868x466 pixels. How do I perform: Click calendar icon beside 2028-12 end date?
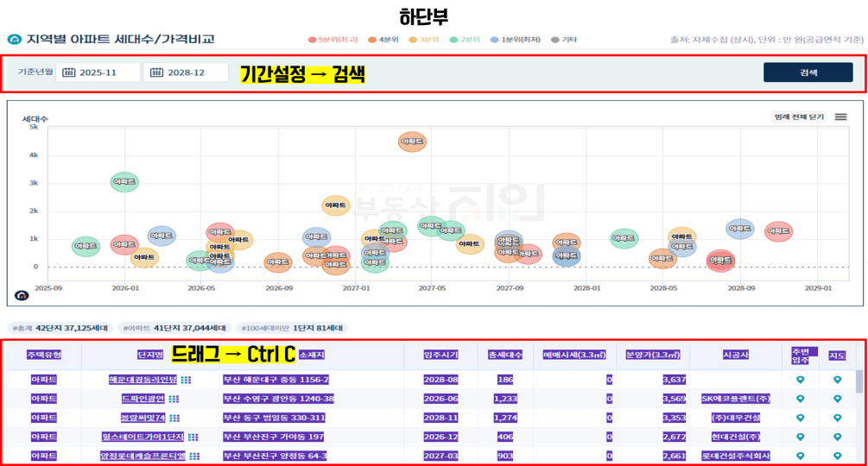point(156,72)
